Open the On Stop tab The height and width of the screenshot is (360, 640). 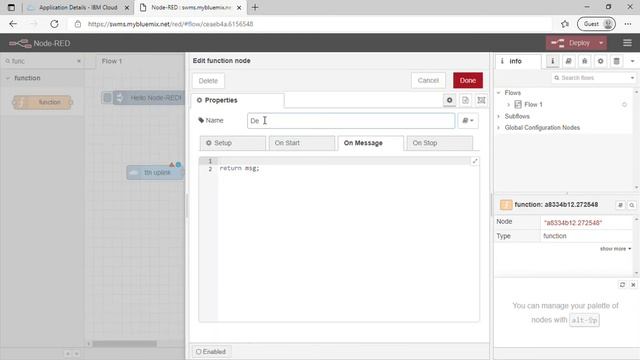tap(440, 143)
